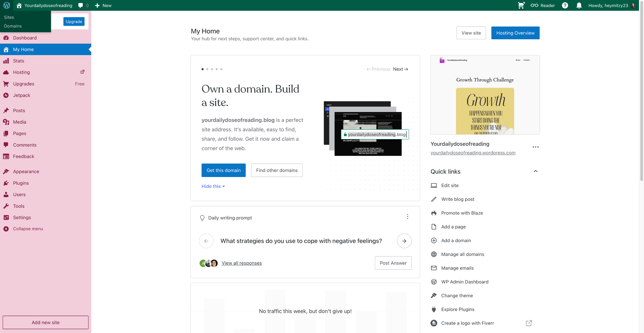
Task: Expand the Hide this dropdown
Action: coord(213,186)
